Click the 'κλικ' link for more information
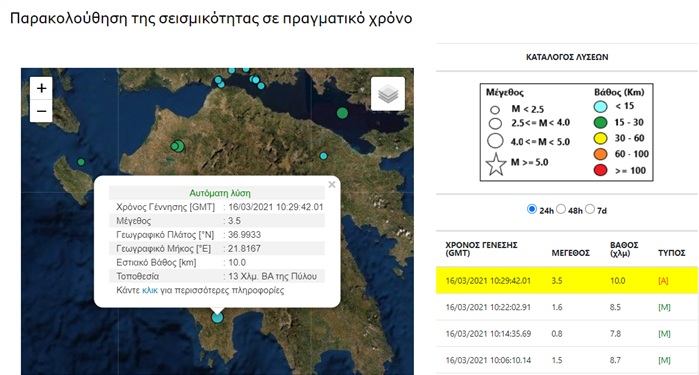 (x=150, y=290)
